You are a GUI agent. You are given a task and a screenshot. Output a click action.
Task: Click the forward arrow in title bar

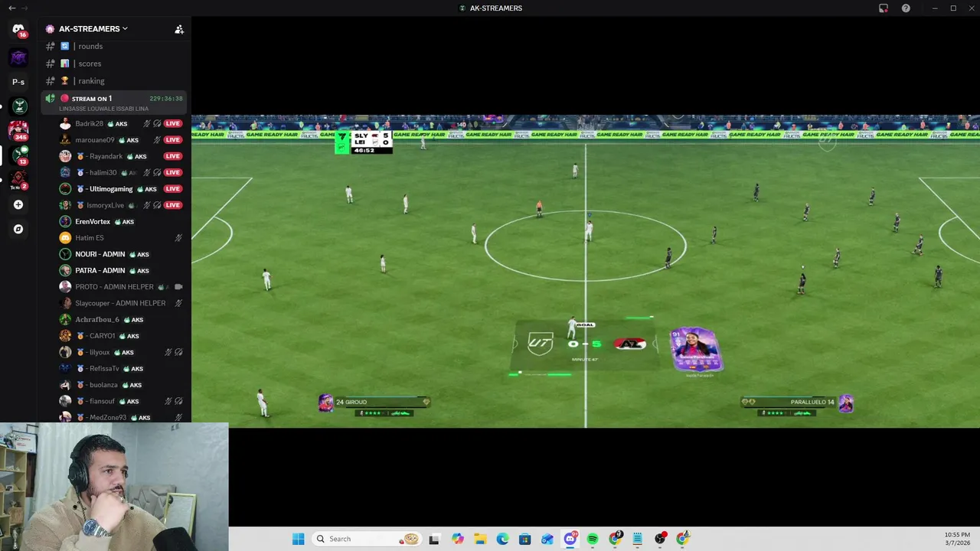[x=25, y=8]
